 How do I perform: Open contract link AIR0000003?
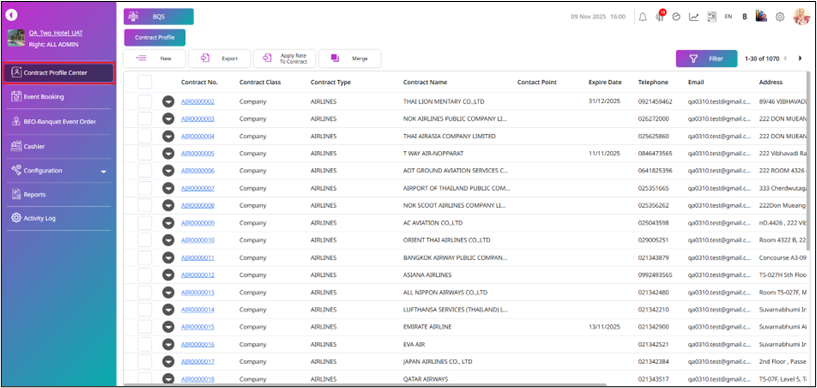[197, 119]
